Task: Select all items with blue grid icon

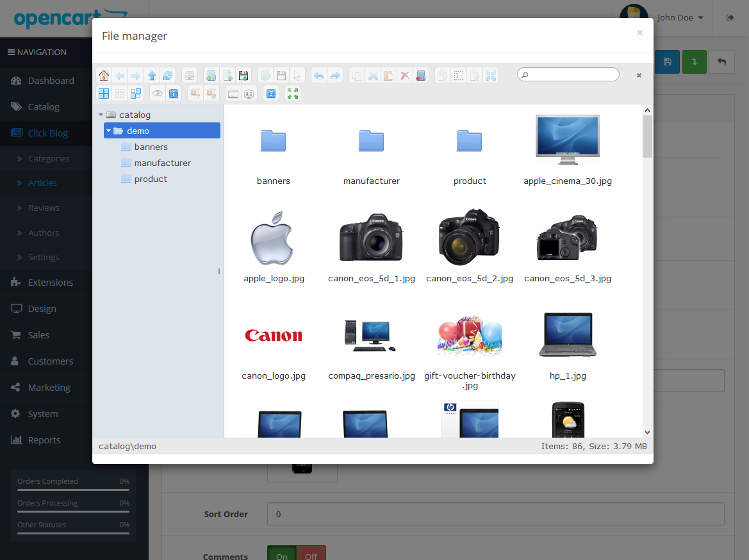Action: [104, 94]
